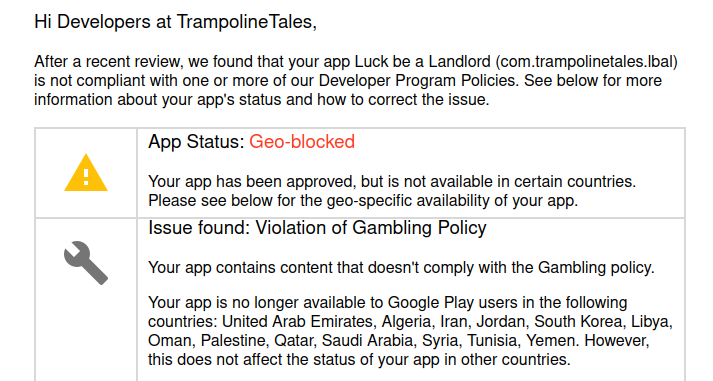Click the red Geo-blocked status text

(302, 142)
